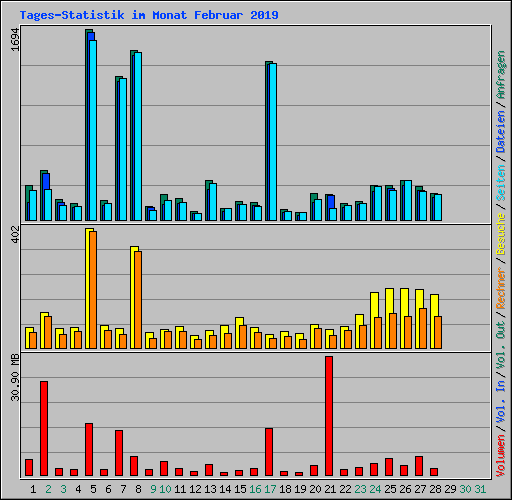512x500 pixels.
Task: Click the visits chart maximum value 402
Action: tap(15, 234)
